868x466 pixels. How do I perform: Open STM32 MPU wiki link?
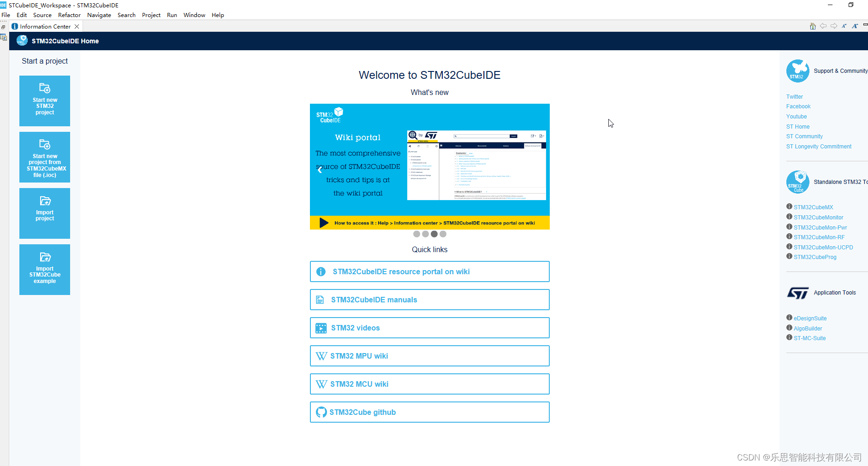(x=430, y=356)
